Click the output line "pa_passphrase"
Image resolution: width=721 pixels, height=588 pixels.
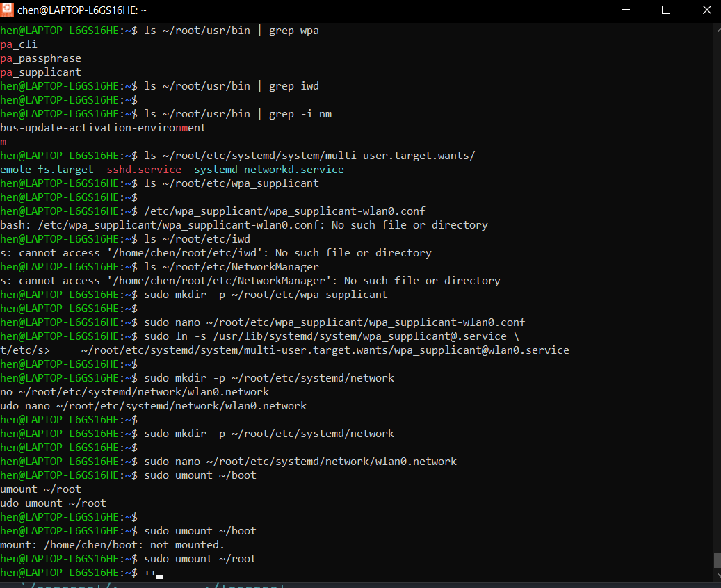40,58
